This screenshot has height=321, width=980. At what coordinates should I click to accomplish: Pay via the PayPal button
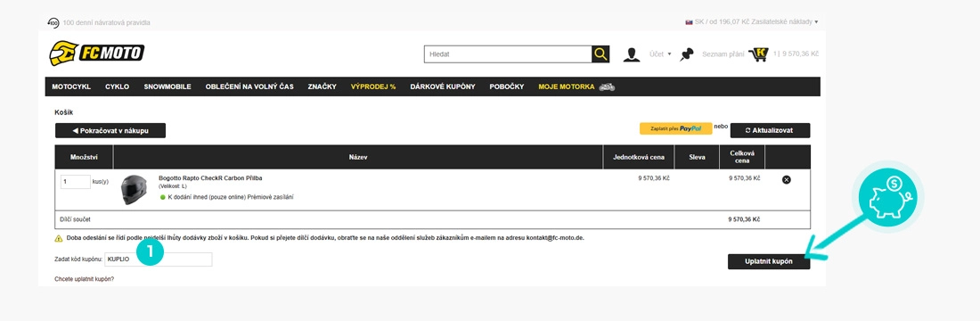coord(675,129)
